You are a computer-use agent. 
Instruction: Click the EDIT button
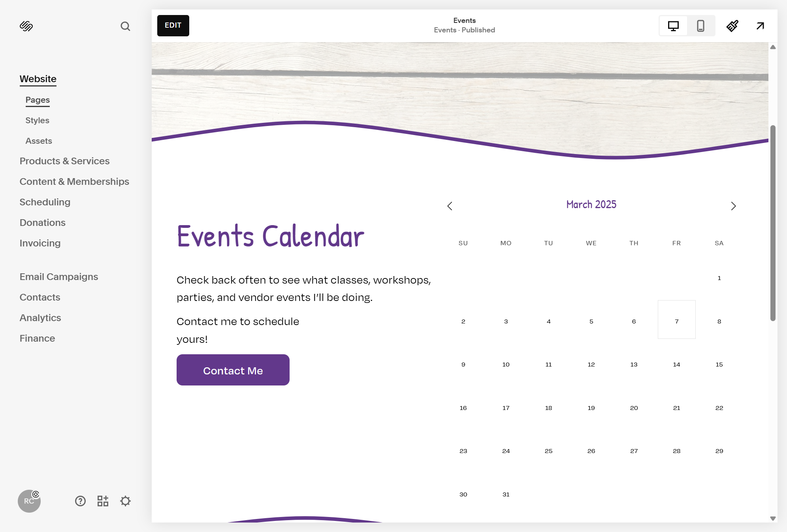tap(173, 26)
